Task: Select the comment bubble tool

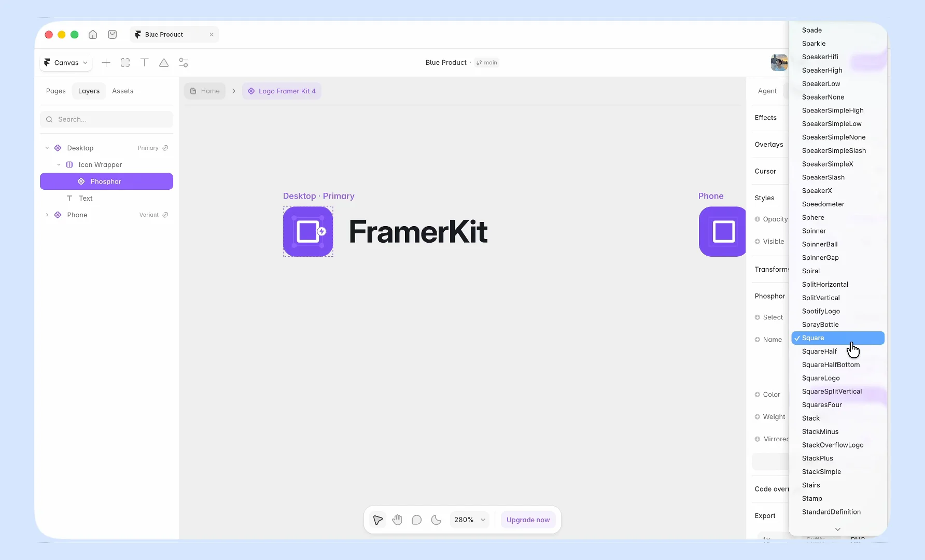Action: 416,520
